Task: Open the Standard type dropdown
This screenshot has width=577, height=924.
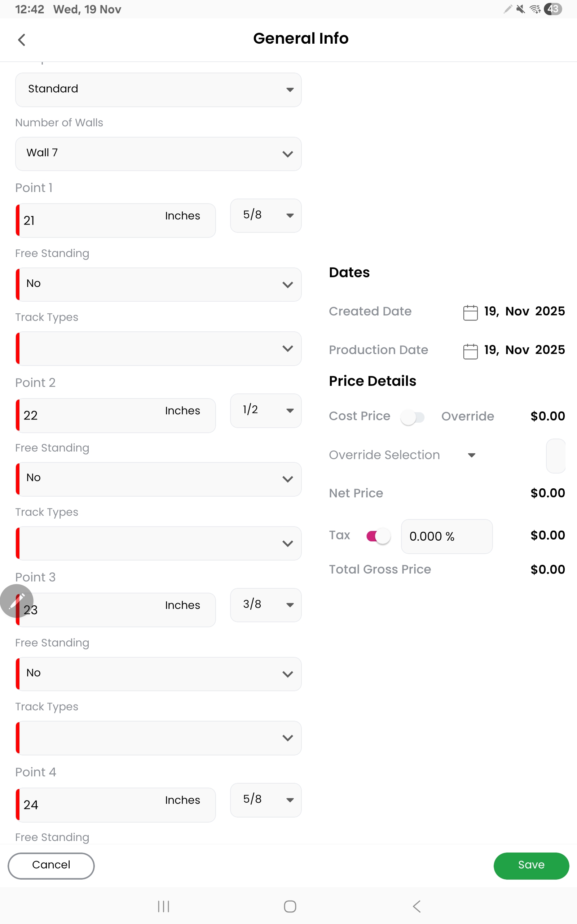Action: coord(158,90)
